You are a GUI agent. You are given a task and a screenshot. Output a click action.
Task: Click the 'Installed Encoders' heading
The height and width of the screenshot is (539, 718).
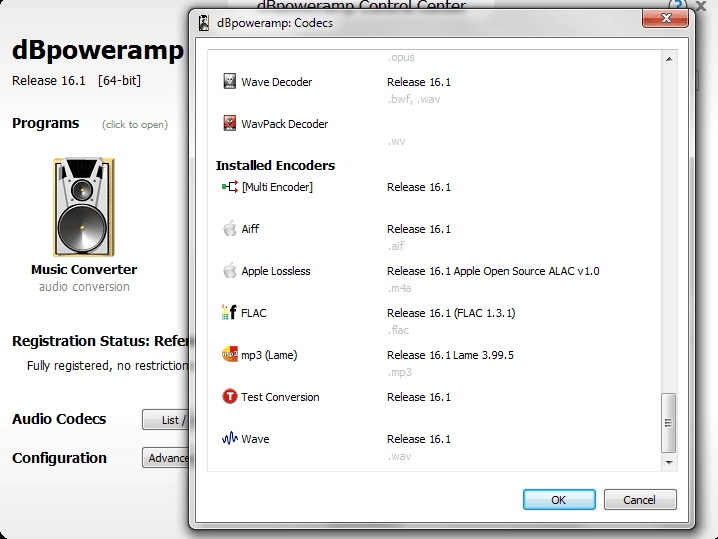[x=275, y=165]
